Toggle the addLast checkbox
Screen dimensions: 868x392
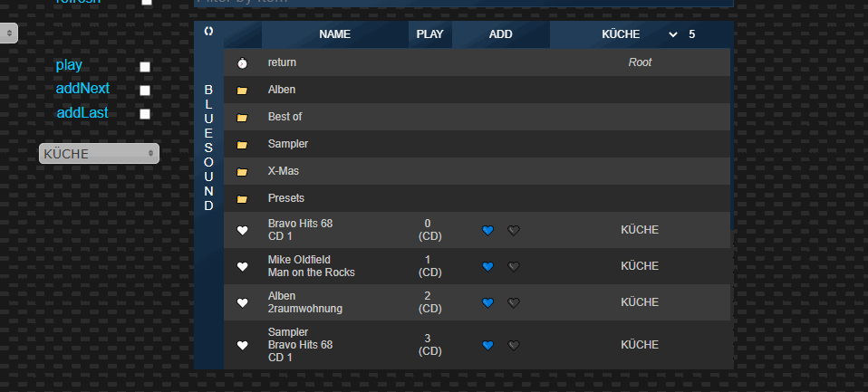click(x=145, y=114)
